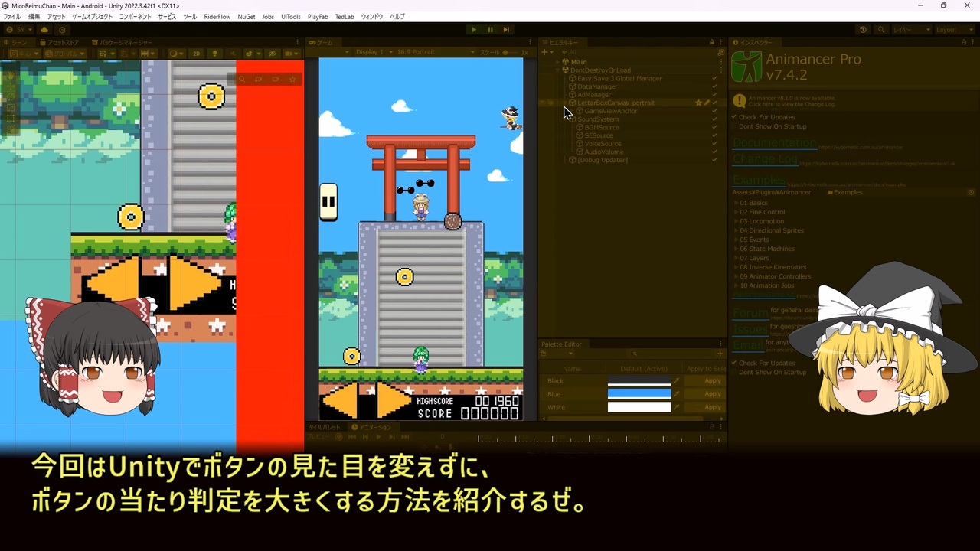Click the Pause button in the toolbar
Screen dimensions: 980x551
[x=490, y=29]
